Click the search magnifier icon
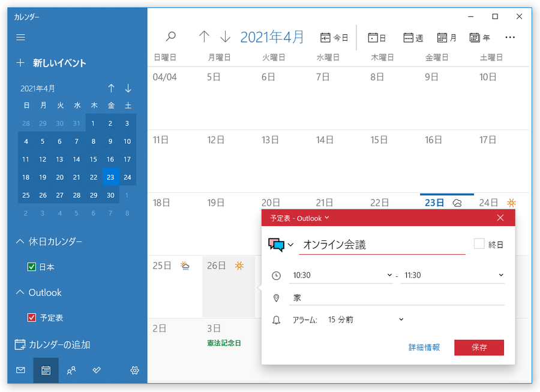 (x=171, y=37)
